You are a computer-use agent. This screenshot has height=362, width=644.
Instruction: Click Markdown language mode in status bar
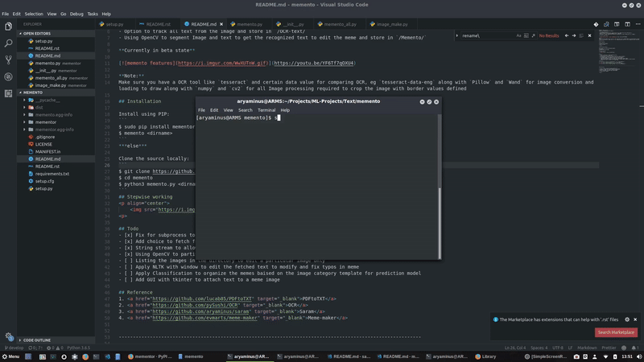(587, 348)
